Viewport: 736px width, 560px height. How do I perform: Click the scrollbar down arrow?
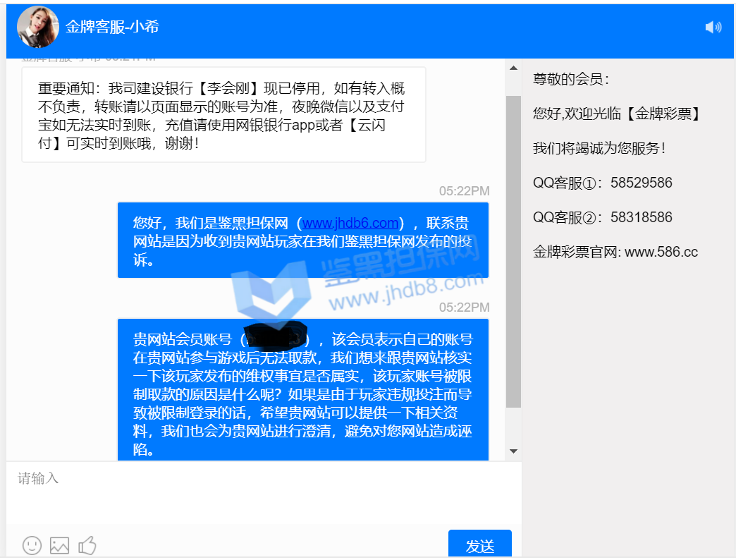coord(513,451)
